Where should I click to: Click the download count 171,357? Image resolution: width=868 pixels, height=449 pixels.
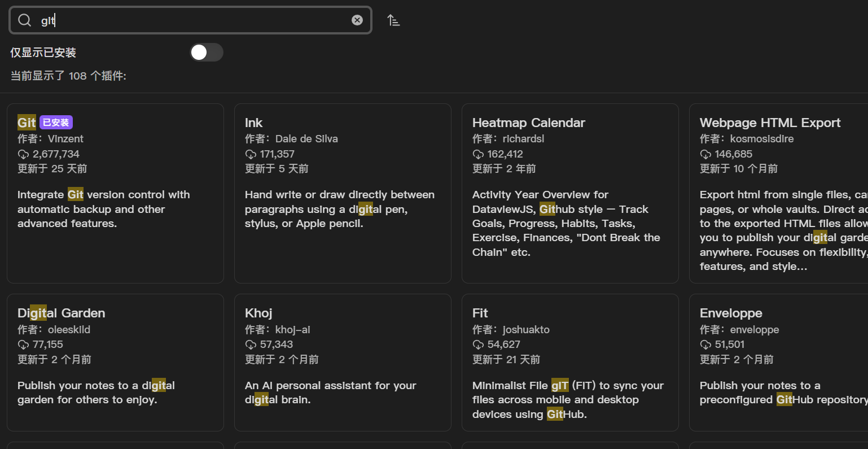tap(277, 154)
